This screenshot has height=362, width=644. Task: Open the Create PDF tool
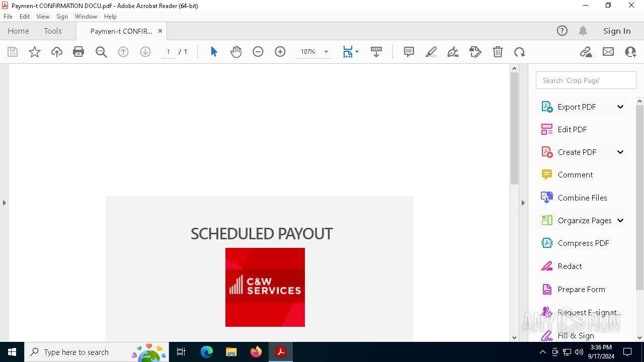[569, 152]
